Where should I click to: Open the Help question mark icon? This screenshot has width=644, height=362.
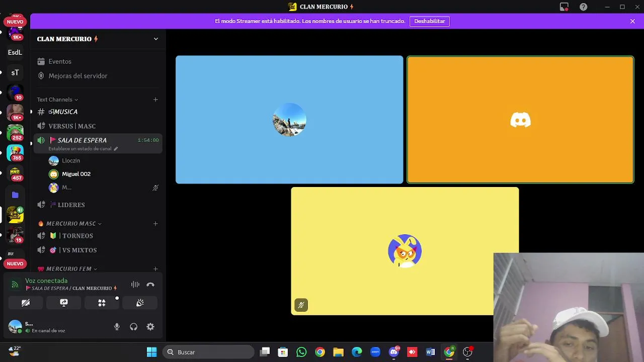583,7
